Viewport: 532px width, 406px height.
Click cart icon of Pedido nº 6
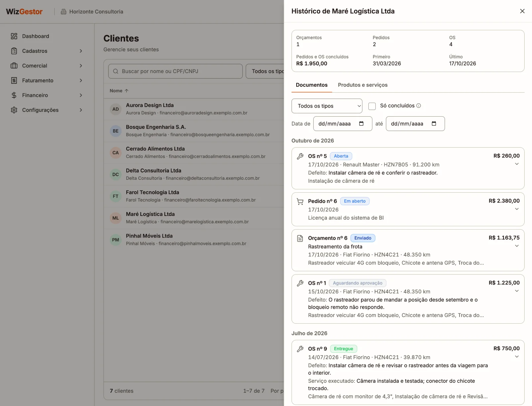pyautogui.click(x=300, y=201)
